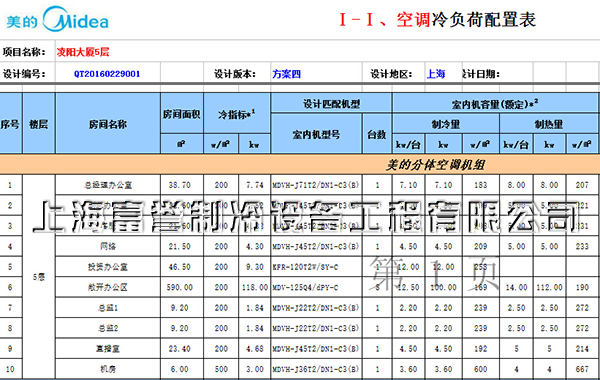Select the 房间面积 column header
Viewport: 600px width, 380px height.
[182, 114]
